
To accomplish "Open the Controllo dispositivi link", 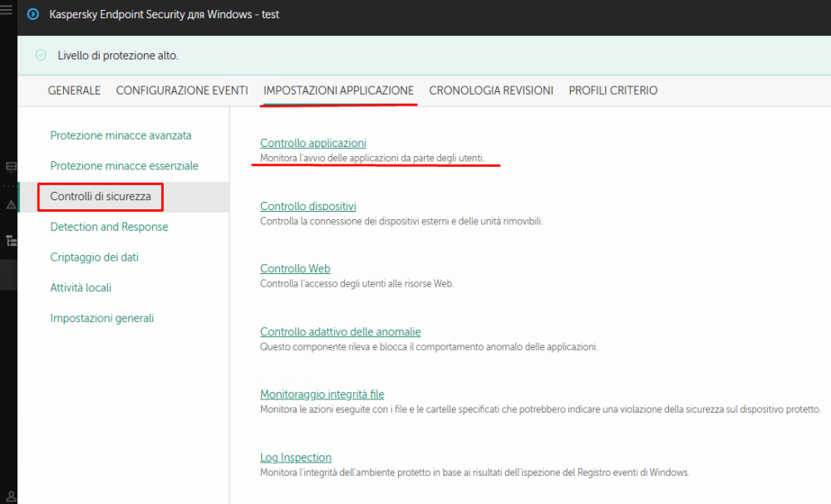I will click(x=308, y=206).
